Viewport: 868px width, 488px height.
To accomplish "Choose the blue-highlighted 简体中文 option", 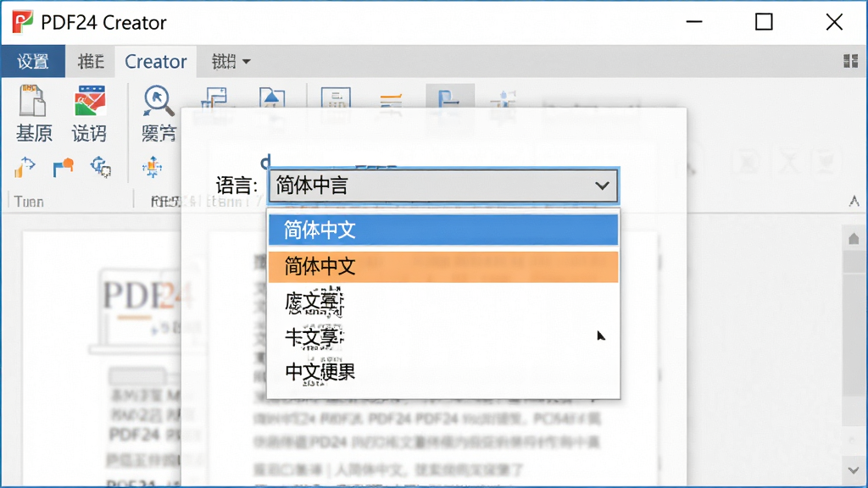I will (443, 230).
